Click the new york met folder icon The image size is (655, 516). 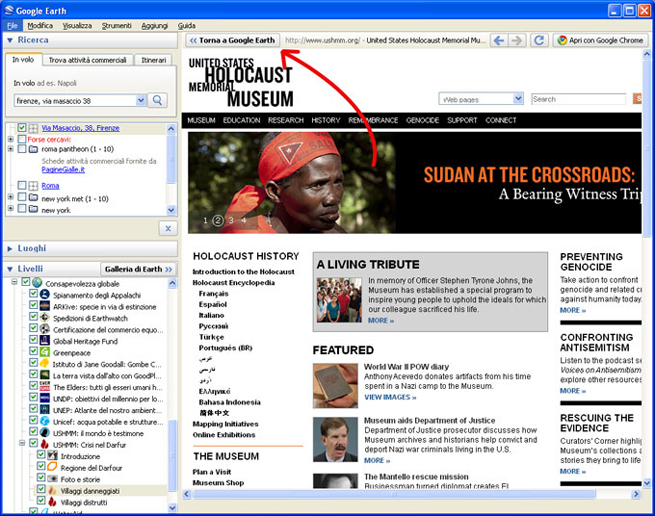click(33, 198)
